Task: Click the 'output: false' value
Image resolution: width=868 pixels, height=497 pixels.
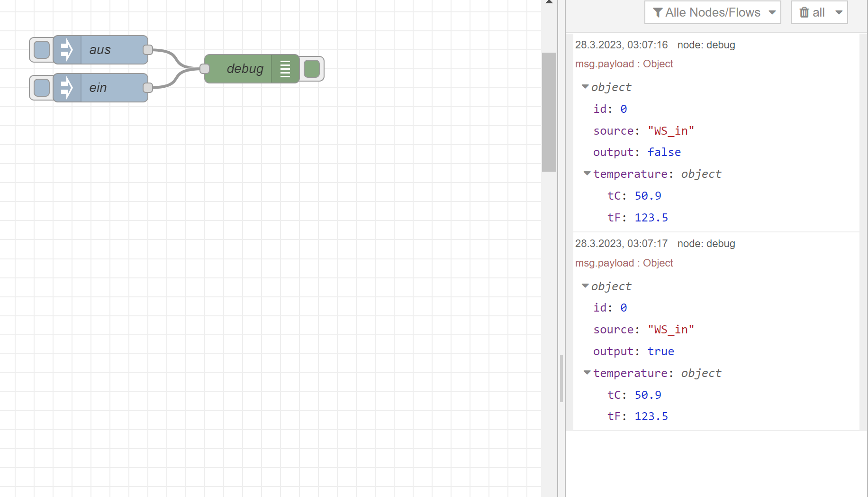Action: tap(664, 152)
